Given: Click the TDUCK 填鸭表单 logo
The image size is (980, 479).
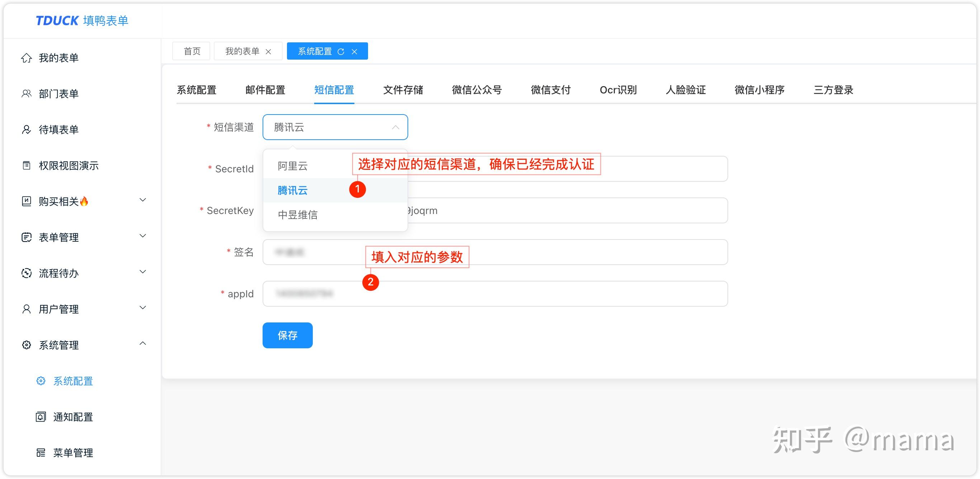Looking at the screenshot, I should (82, 20).
